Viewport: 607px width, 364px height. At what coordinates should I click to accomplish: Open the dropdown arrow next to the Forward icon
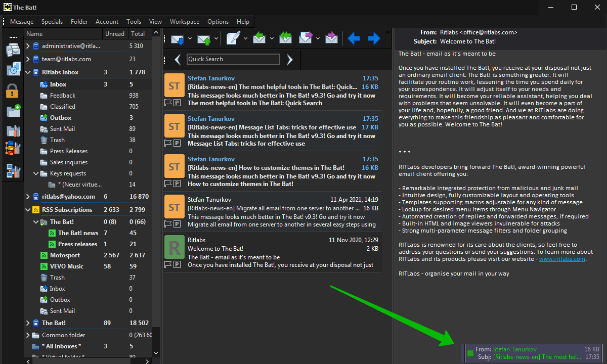pyautogui.click(x=318, y=39)
